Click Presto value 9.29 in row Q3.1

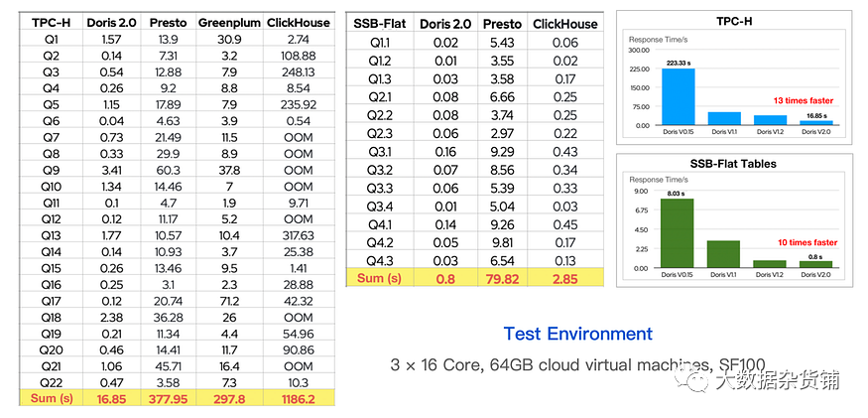[x=503, y=152]
